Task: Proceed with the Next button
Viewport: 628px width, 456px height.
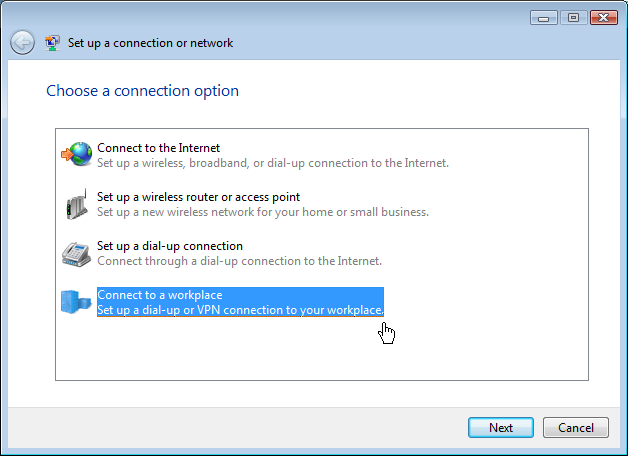Action: (x=501, y=428)
